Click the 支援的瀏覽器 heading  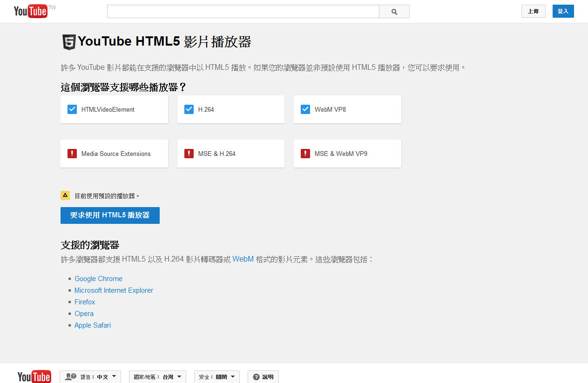pos(90,245)
